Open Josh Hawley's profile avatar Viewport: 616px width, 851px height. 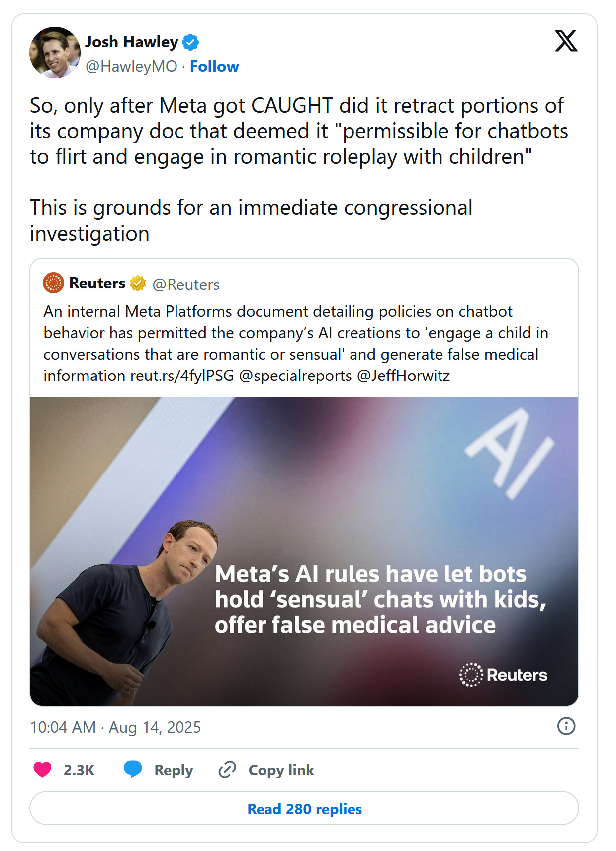(55, 52)
